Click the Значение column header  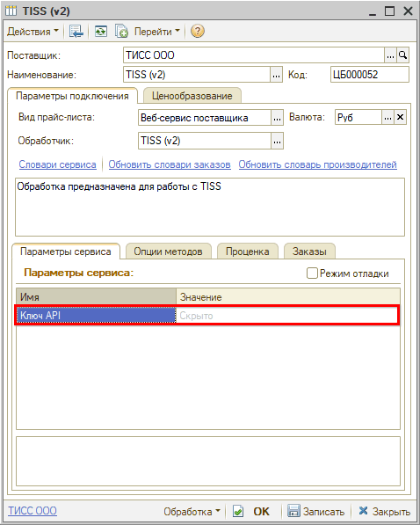click(x=288, y=296)
